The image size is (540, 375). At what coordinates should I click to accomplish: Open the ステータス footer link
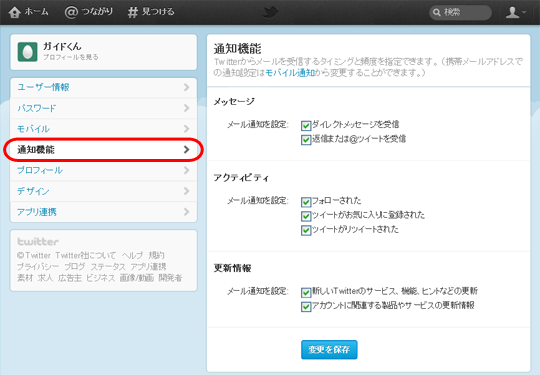108,267
